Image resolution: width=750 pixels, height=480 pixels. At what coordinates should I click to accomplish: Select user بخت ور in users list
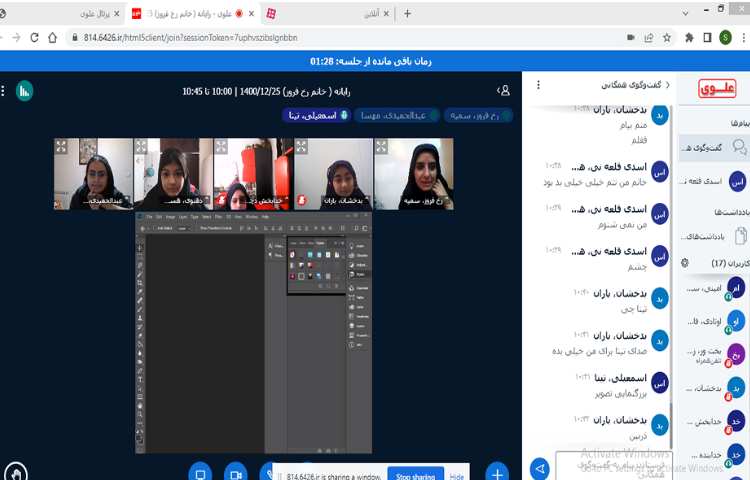[x=716, y=355]
